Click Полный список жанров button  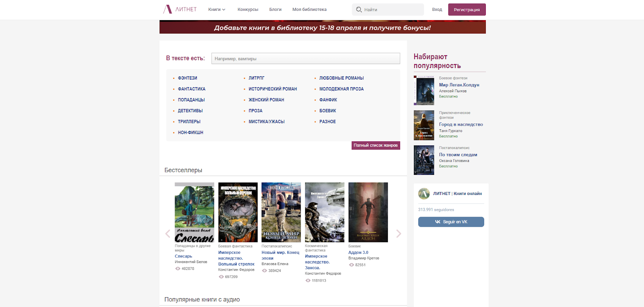[376, 145]
